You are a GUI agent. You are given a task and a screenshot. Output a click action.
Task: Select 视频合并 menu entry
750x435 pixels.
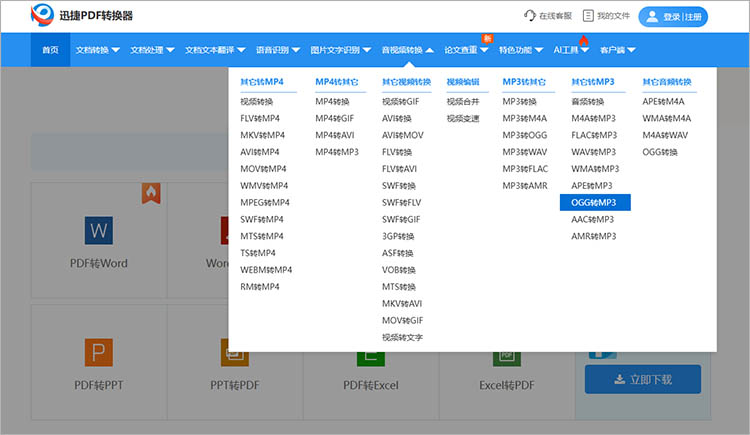pyautogui.click(x=463, y=101)
